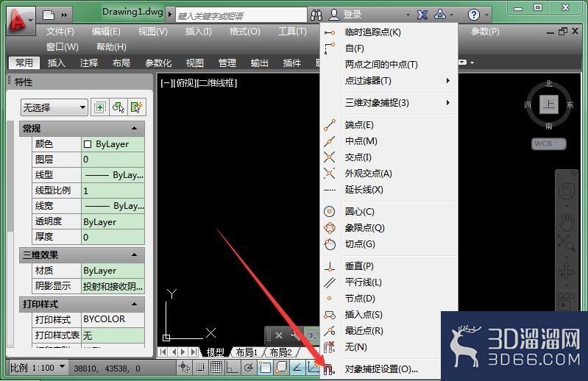Switch to the 布局1 layout tab
Screen dimensions: 588x381
click(x=247, y=352)
